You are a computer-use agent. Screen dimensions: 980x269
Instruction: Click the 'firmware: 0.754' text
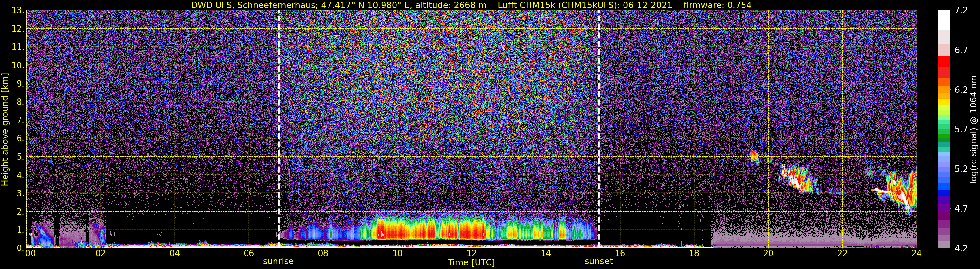[718, 5]
